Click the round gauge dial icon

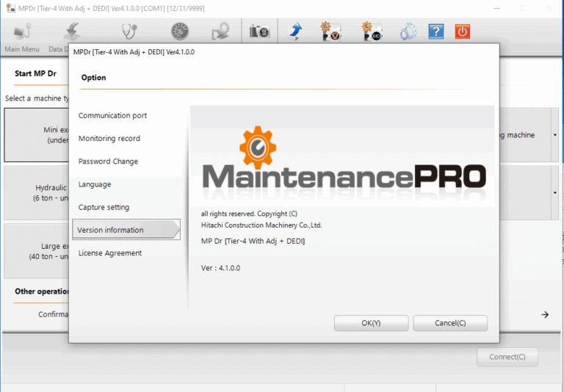[179, 32]
